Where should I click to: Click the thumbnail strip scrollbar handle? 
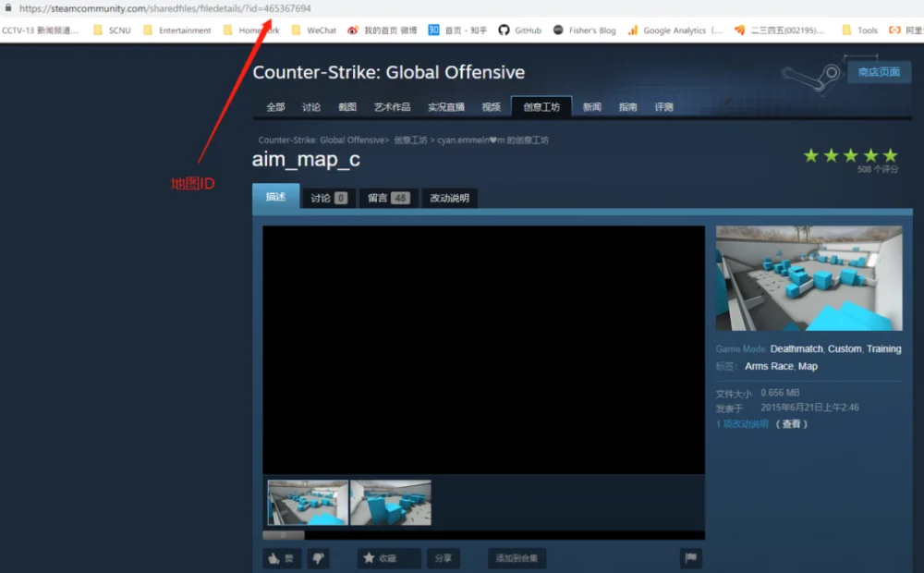(x=284, y=535)
